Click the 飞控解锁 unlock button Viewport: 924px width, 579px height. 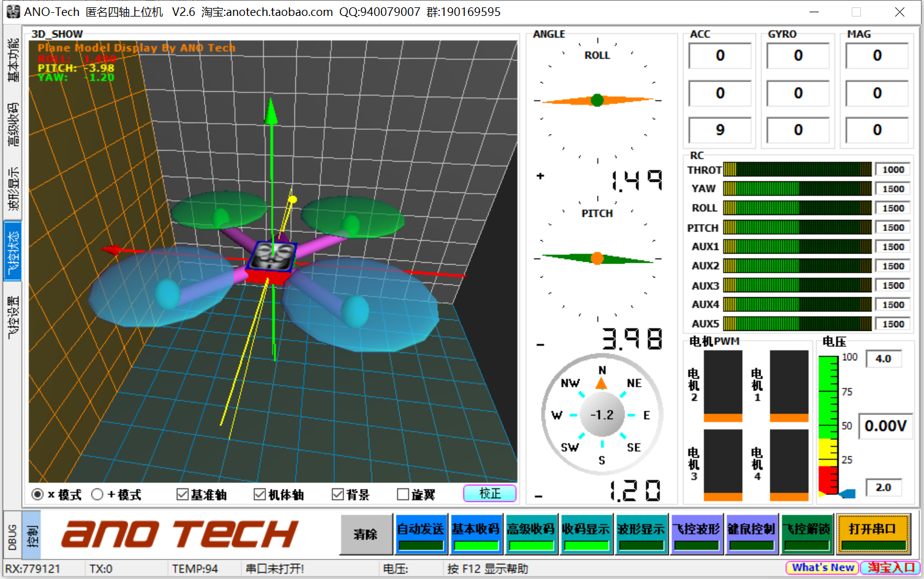click(x=807, y=534)
